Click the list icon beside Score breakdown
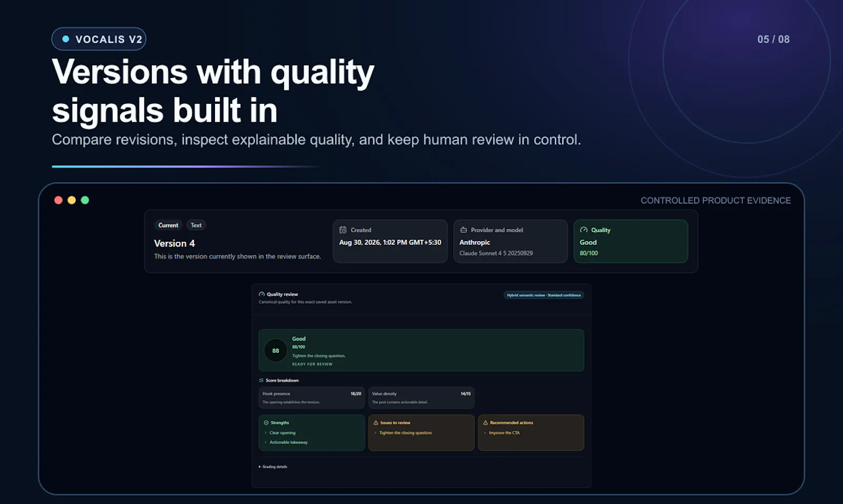The width and height of the screenshot is (843, 504). coord(261,380)
